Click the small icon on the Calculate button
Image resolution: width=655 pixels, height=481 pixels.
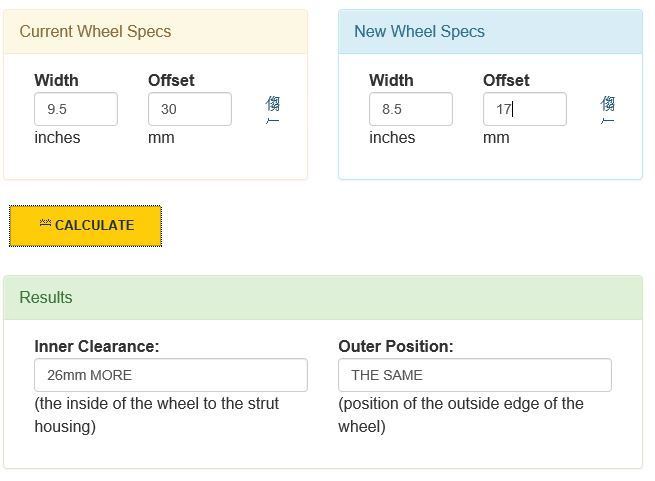pyautogui.click(x=45, y=224)
